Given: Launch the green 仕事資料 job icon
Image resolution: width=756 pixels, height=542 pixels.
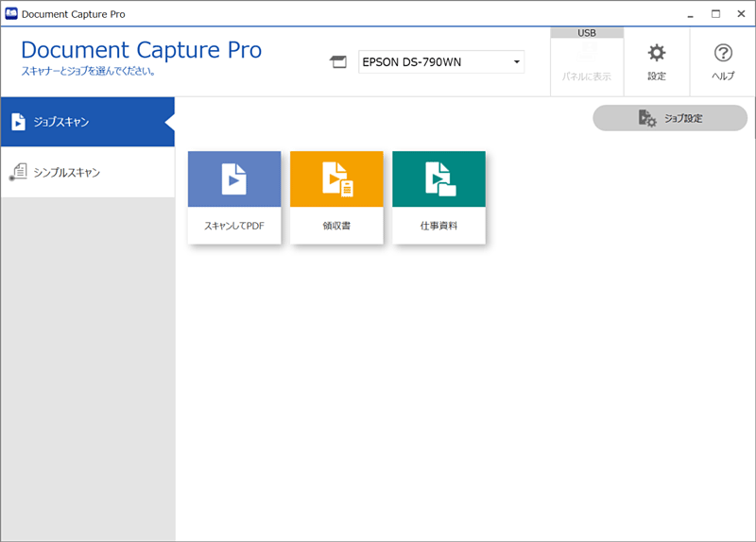Looking at the screenshot, I should tap(438, 178).
